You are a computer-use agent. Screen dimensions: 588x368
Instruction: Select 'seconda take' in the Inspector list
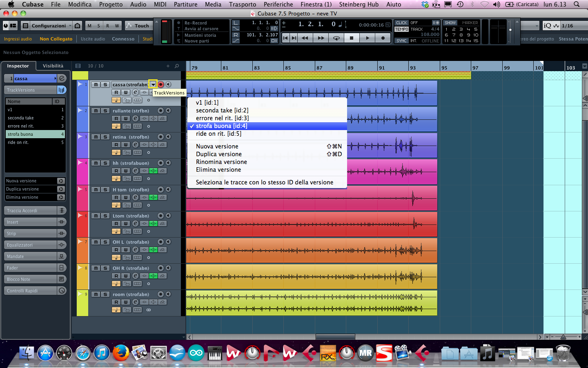click(x=35, y=118)
